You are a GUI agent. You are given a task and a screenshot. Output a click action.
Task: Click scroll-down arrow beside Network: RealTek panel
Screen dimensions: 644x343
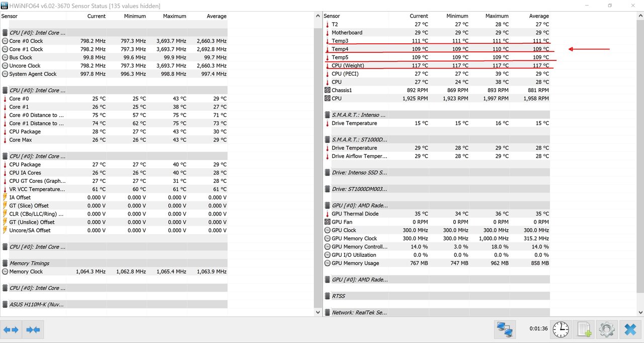pos(639,312)
